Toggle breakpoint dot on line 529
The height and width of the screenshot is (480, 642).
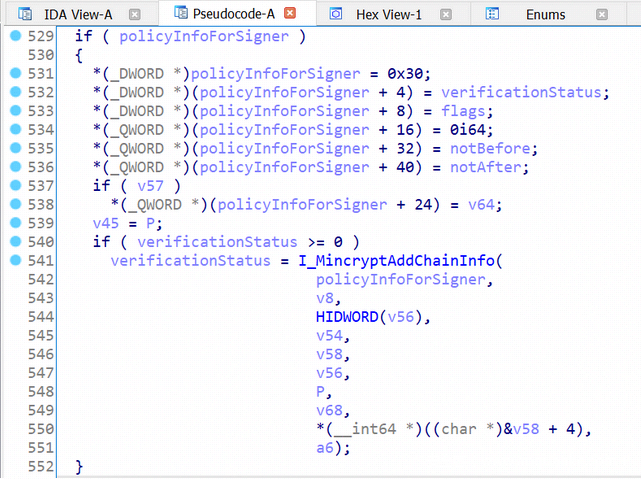pyautogui.click(x=15, y=37)
